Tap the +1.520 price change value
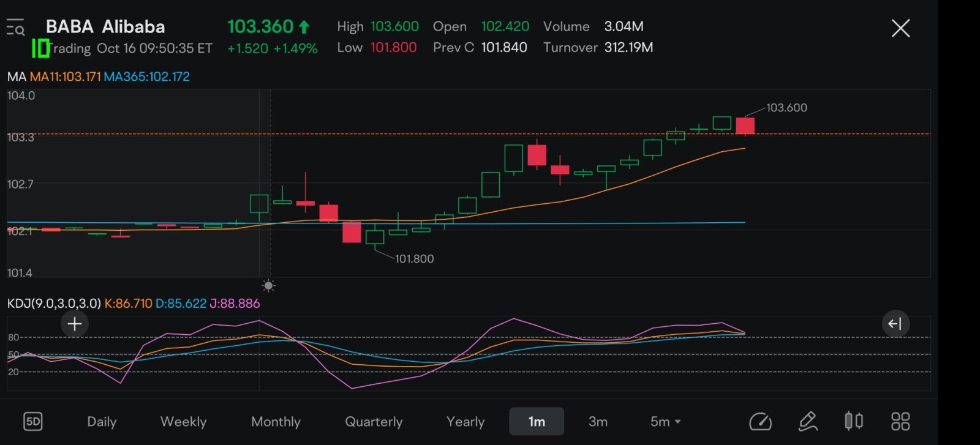 tap(247, 48)
